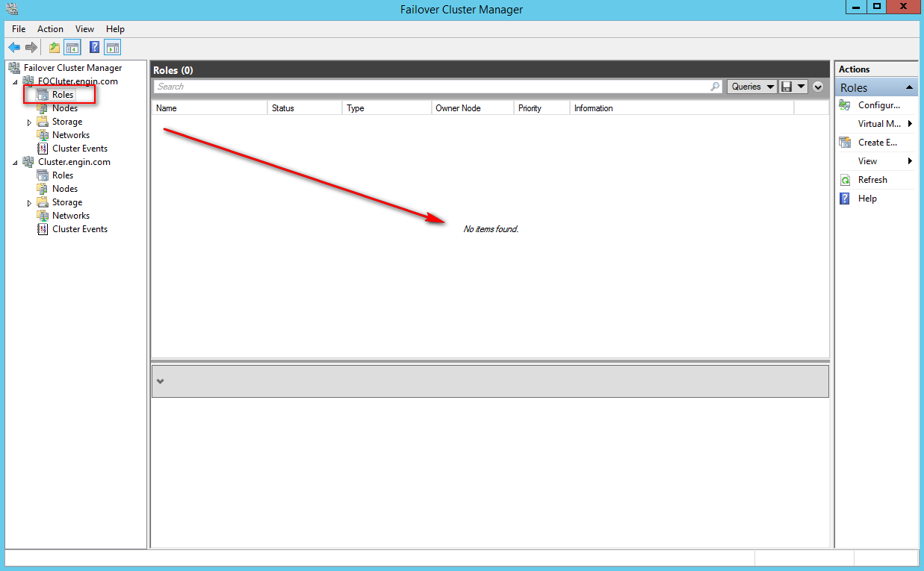
Task: Click Create Empty Role action link
Action: coord(878,143)
